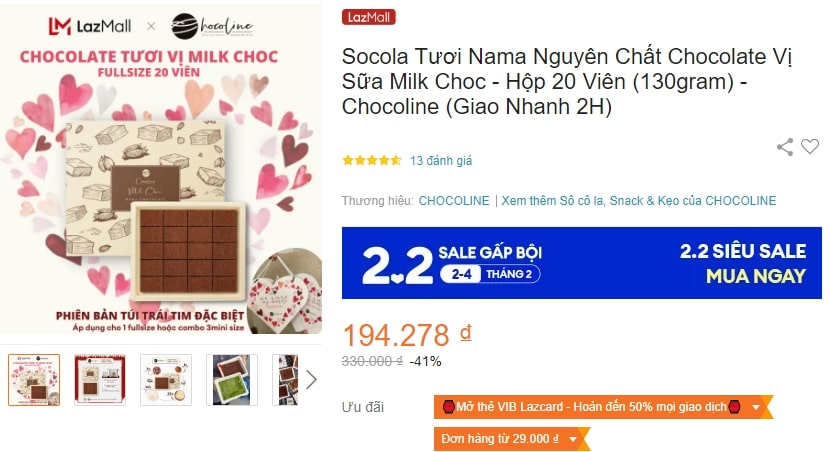Screen dimensions: 831x452
Task: Select the first product thumbnail with hearts
Action: click(x=34, y=380)
